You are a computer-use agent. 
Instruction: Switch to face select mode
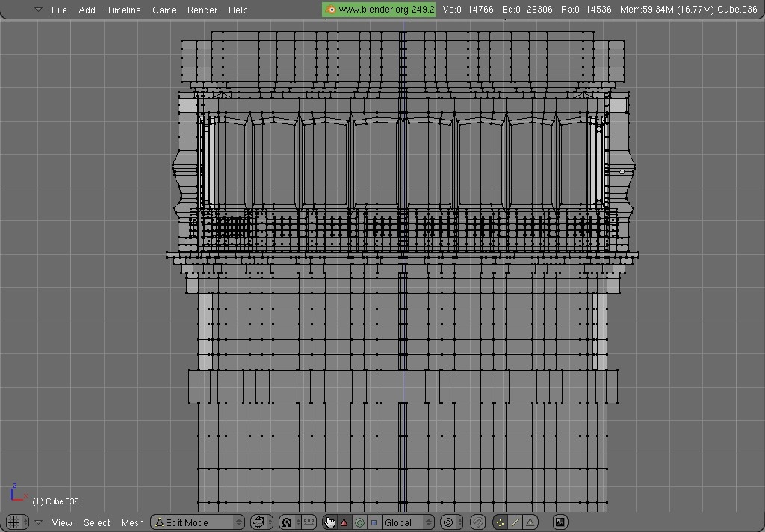[x=530, y=522]
